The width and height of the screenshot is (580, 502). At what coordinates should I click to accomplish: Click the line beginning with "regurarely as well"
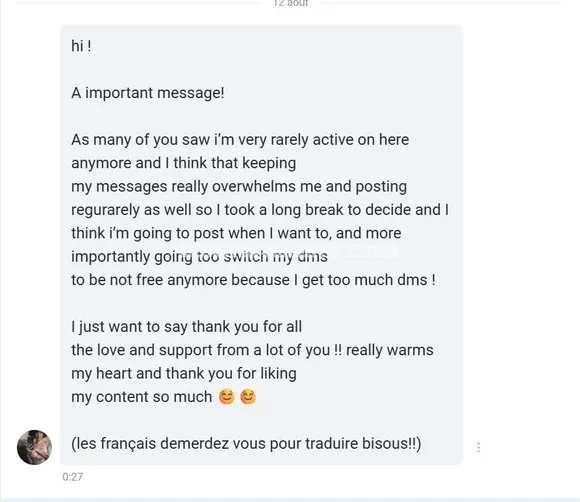tap(260, 210)
